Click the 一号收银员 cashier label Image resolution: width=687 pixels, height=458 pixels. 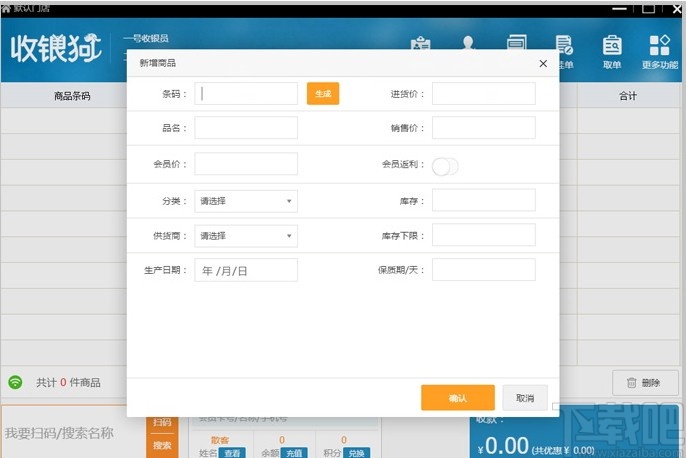tap(146, 39)
